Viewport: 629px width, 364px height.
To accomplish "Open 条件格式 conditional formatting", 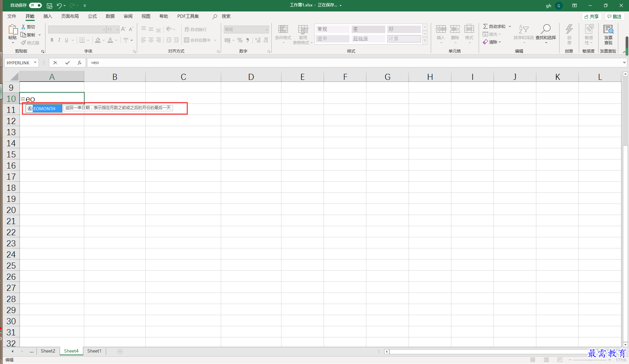I will 283,34.
